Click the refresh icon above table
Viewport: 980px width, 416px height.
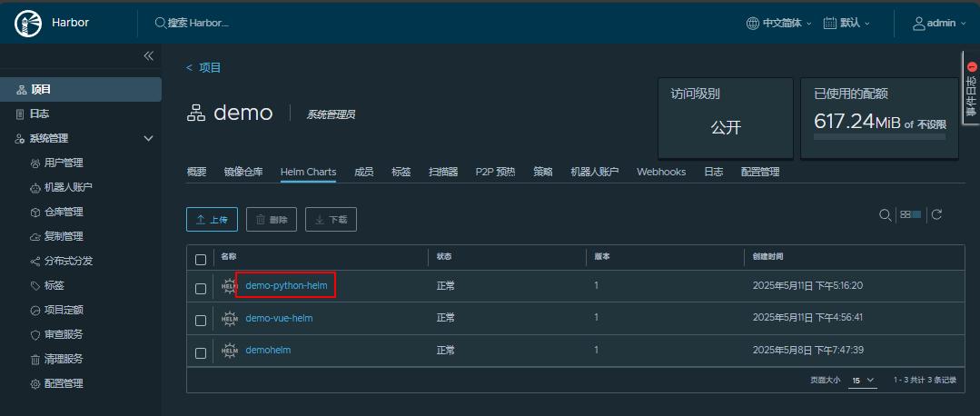pyautogui.click(x=936, y=215)
